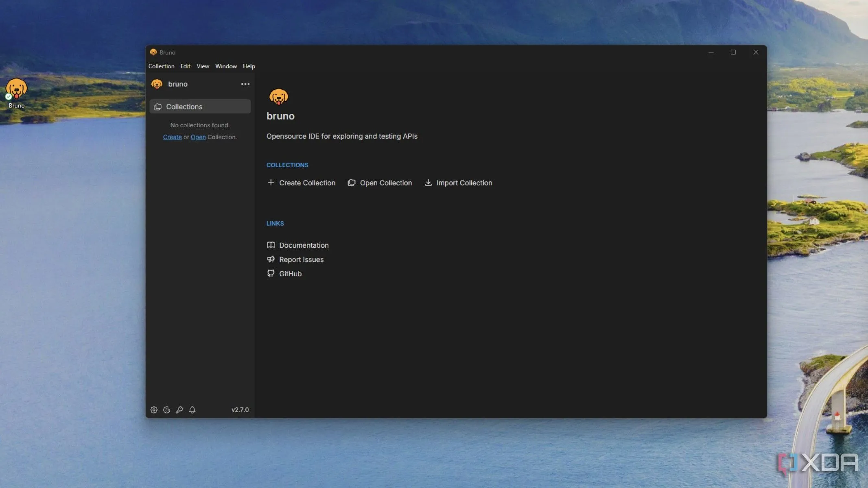The image size is (868, 488).
Task: Click the "Opensource IDE for exploring and testing APIs" text
Action: pos(342,136)
